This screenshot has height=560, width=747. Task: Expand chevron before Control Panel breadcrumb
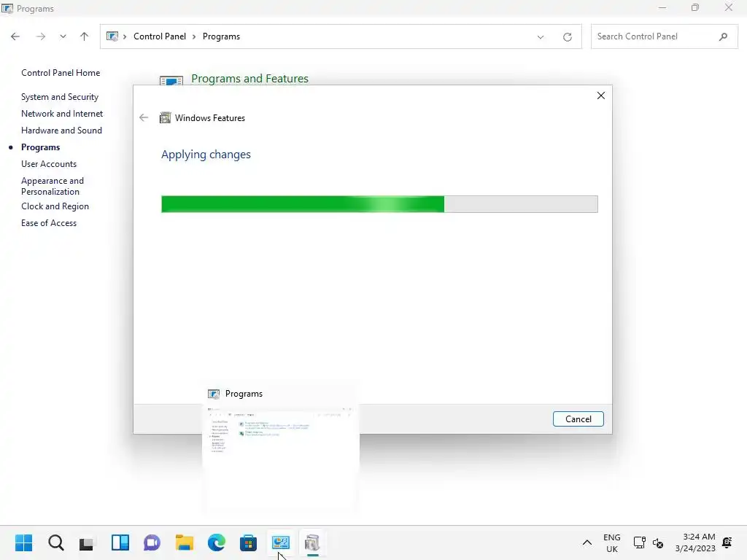(125, 36)
